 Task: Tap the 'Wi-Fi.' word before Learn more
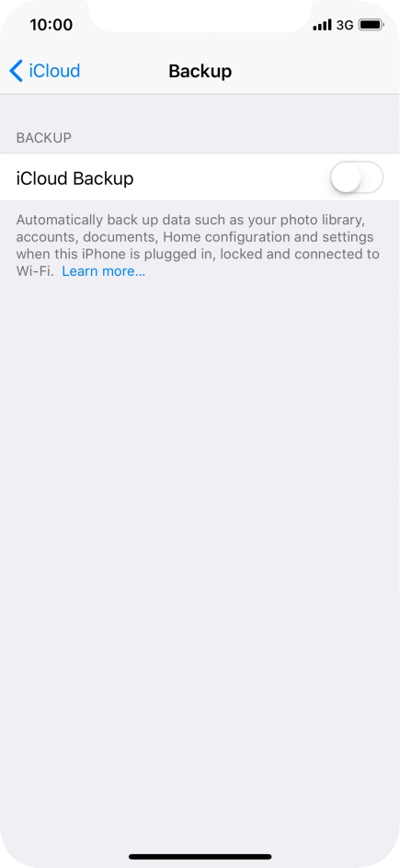click(35, 271)
